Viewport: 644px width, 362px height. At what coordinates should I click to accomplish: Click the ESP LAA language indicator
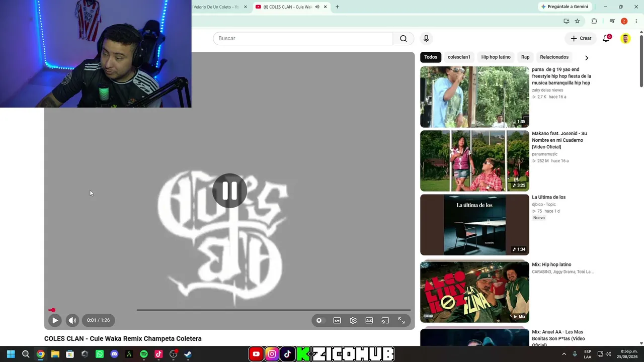pyautogui.click(x=588, y=354)
